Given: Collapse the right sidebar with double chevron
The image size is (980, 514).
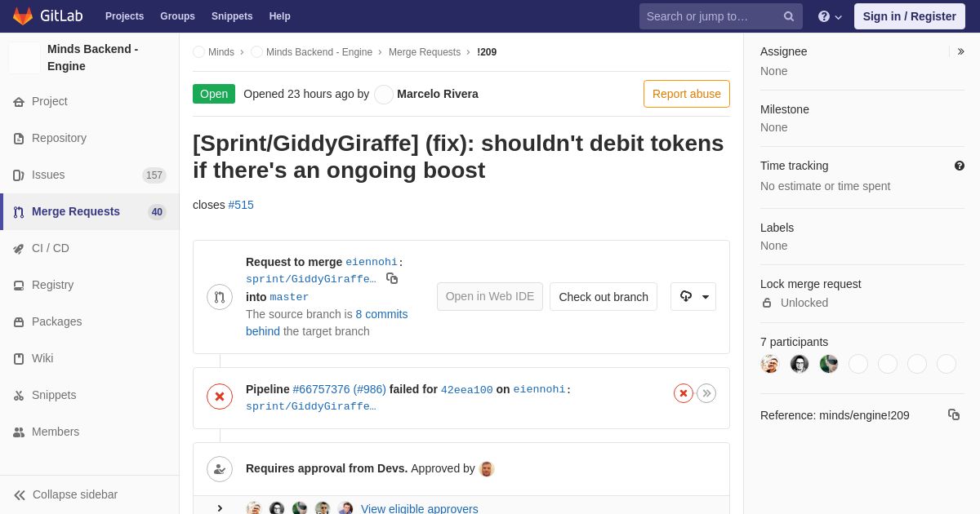Looking at the screenshot, I should click(960, 51).
